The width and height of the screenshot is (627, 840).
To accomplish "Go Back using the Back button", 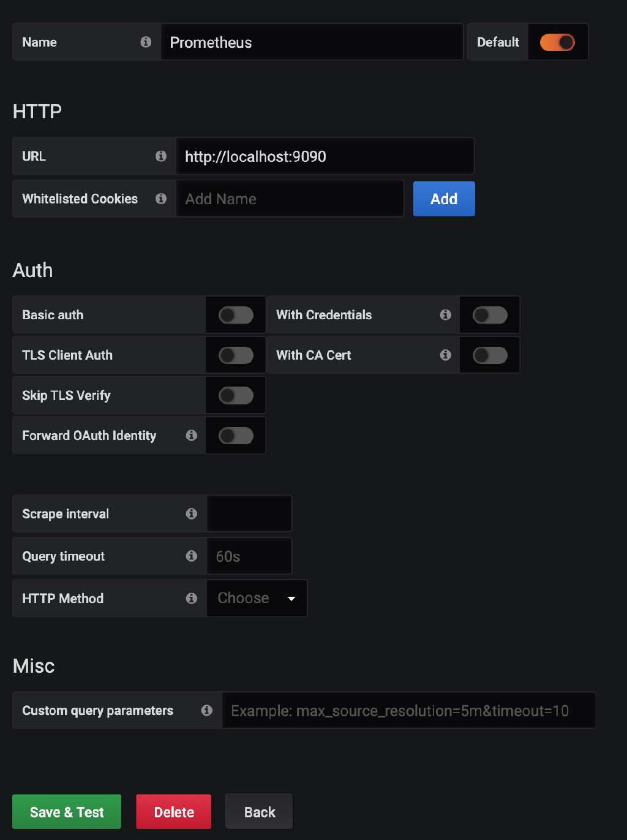I will [259, 812].
